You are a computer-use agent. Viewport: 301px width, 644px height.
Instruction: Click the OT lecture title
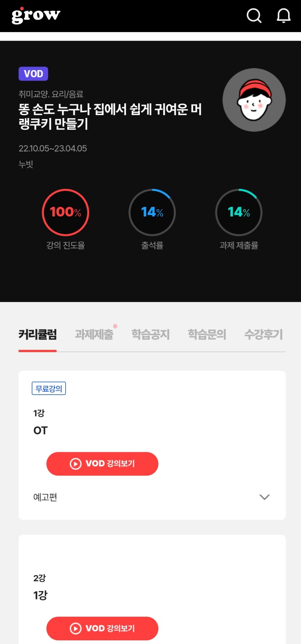(x=41, y=430)
